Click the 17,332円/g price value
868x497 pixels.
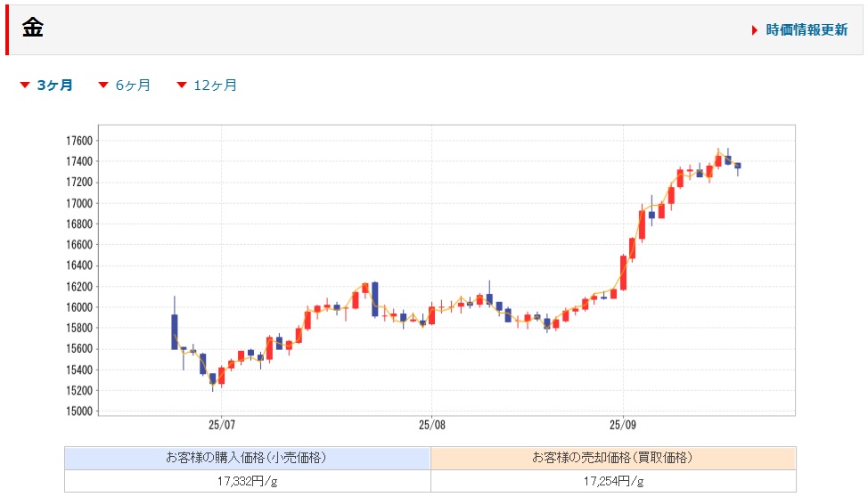[248, 482]
